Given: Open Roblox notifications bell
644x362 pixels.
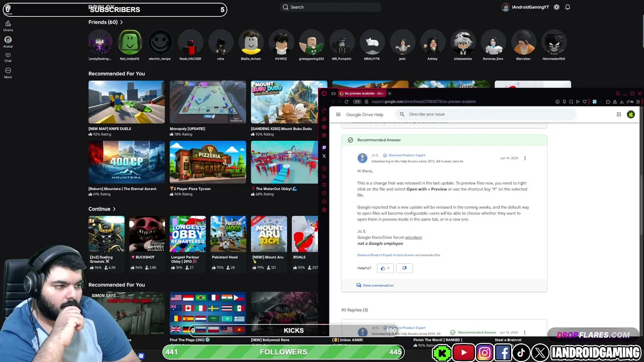Looking at the screenshot, I should [x=568, y=7].
